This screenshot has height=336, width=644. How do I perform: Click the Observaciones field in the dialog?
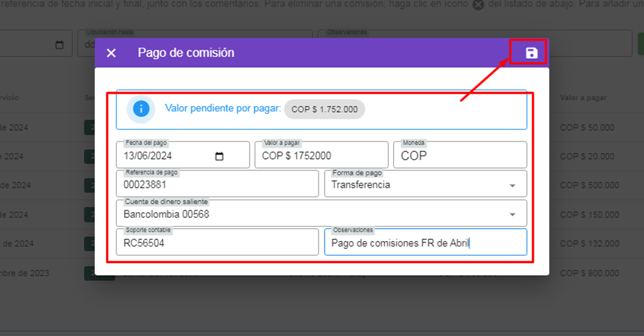pos(425,243)
